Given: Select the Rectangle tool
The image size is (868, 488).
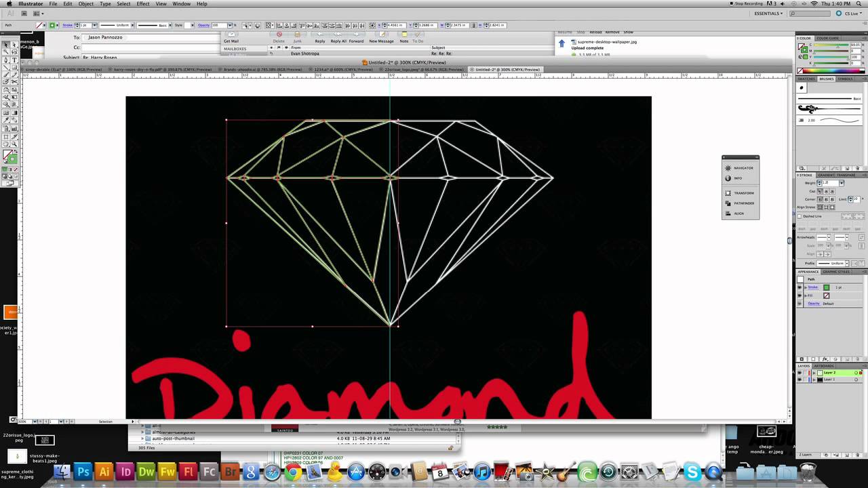Looking at the screenshot, I should (x=14, y=67).
